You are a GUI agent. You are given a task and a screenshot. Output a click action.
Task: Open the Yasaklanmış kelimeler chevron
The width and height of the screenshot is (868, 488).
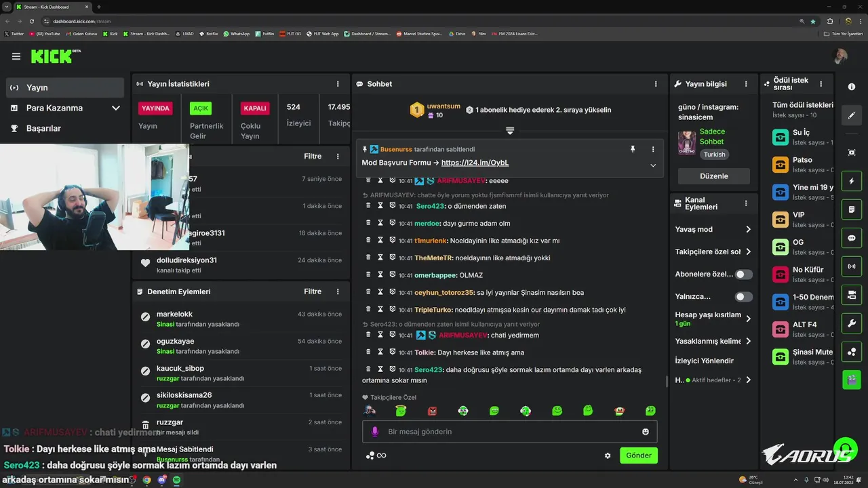748,341
